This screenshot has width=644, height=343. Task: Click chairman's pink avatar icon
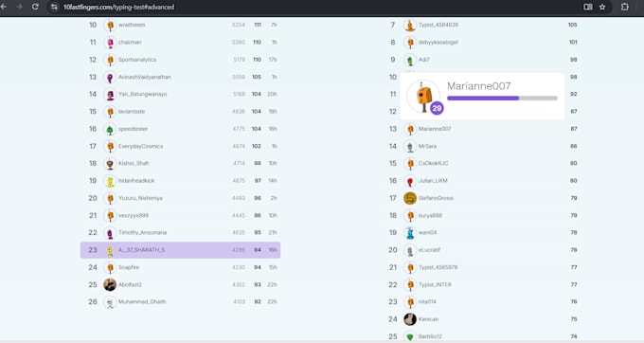(x=110, y=43)
